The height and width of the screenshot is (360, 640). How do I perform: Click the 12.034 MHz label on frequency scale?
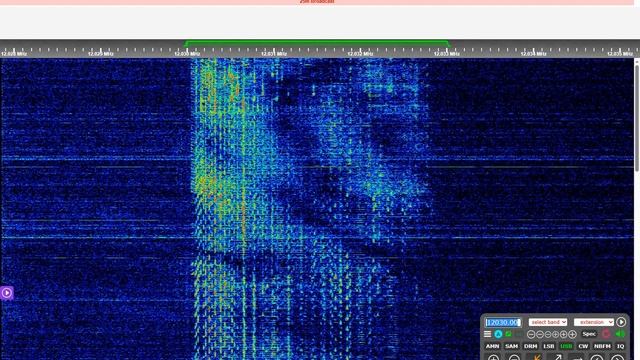click(533, 54)
